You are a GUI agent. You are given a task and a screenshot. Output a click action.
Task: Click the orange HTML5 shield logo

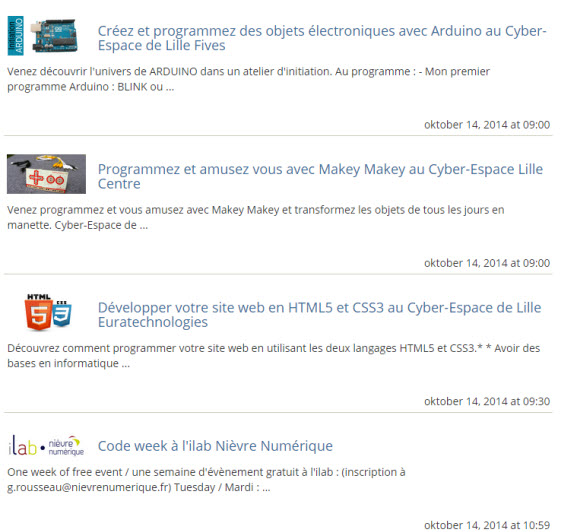pos(38,312)
